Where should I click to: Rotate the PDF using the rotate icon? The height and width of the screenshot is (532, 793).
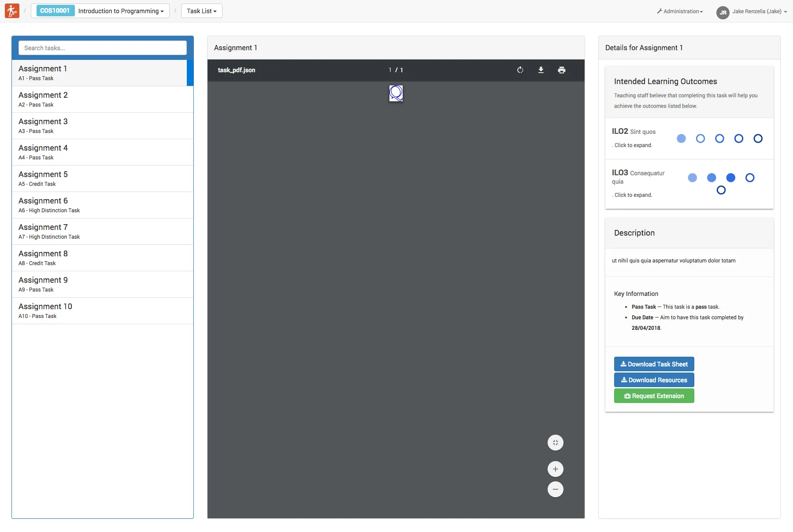520,70
